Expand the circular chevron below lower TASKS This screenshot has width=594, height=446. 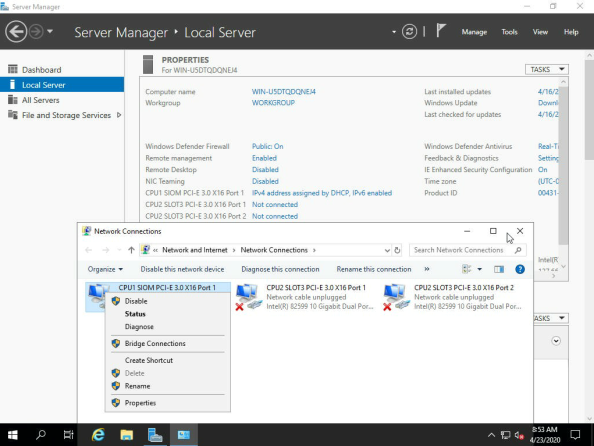556,341
